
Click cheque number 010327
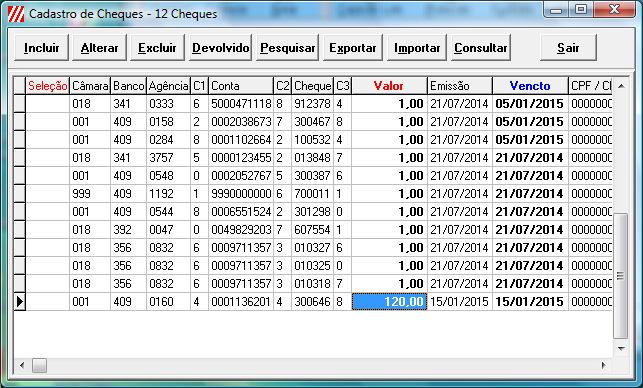click(x=312, y=248)
